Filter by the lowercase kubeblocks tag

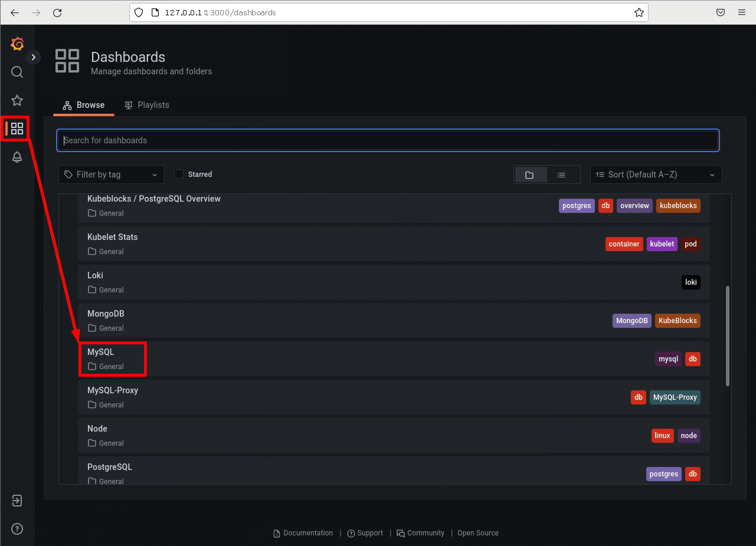click(678, 206)
